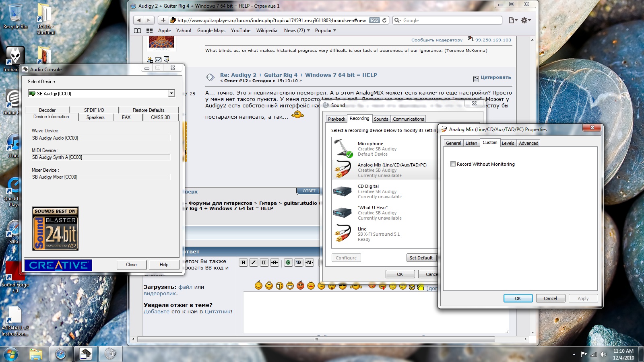The width and height of the screenshot is (644, 362).
Task: Switch to Decoder tab in Audio Console
Action: click(x=47, y=110)
